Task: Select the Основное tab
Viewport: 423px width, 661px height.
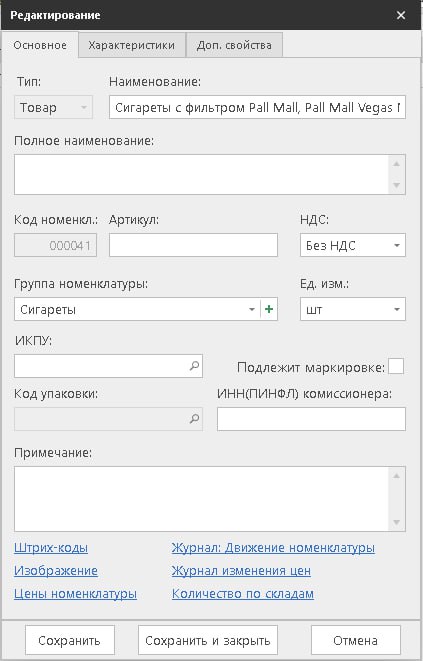Action: [x=40, y=45]
